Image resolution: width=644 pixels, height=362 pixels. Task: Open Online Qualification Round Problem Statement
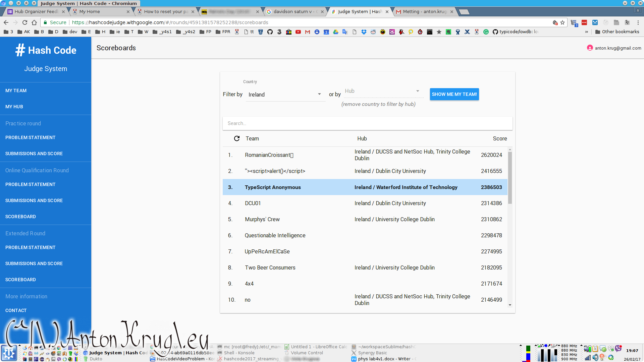46,184
